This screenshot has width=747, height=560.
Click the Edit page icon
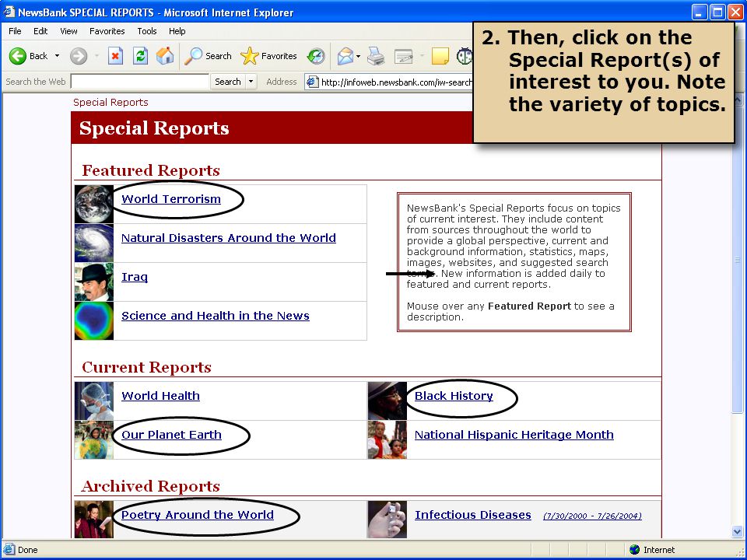pyautogui.click(x=404, y=56)
